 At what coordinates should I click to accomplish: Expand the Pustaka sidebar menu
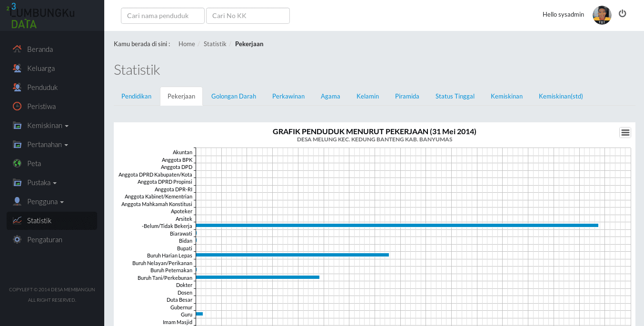coord(42,183)
